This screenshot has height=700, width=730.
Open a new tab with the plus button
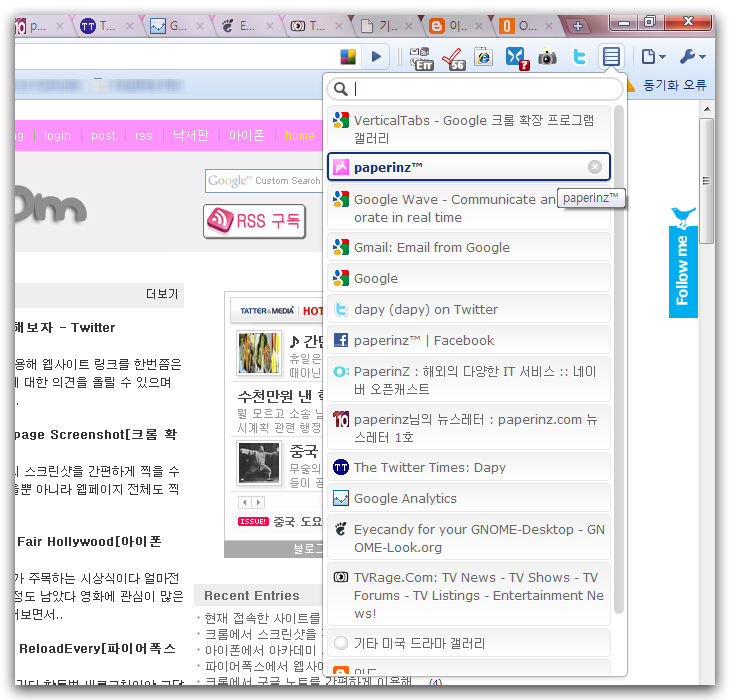click(x=578, y=26)
